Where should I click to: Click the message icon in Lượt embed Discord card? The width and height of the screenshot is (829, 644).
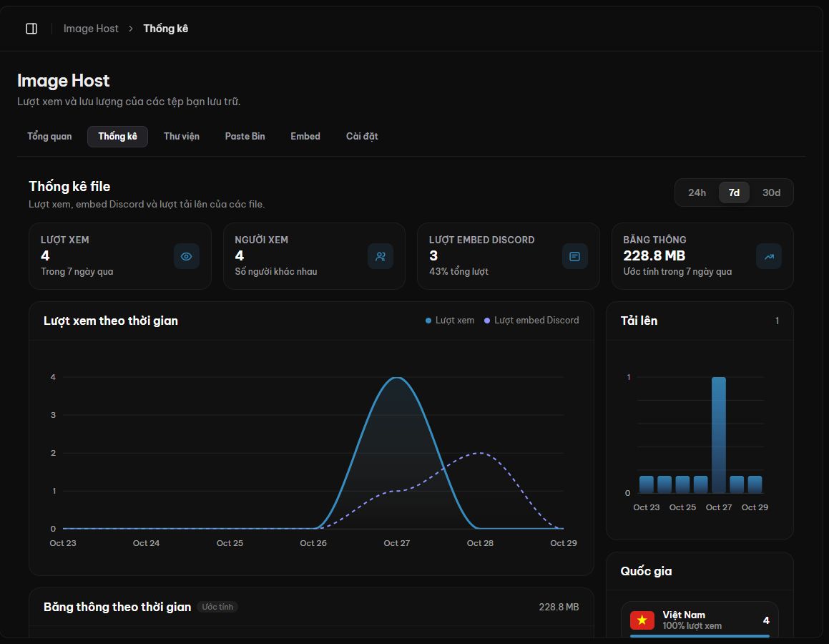point(574,256)
